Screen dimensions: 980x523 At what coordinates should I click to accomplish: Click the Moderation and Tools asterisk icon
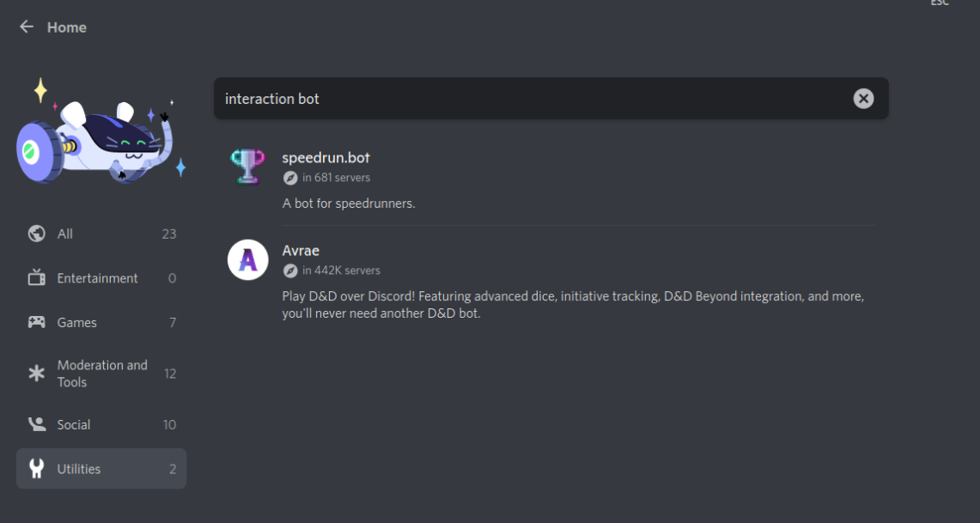tap(35, 373)
